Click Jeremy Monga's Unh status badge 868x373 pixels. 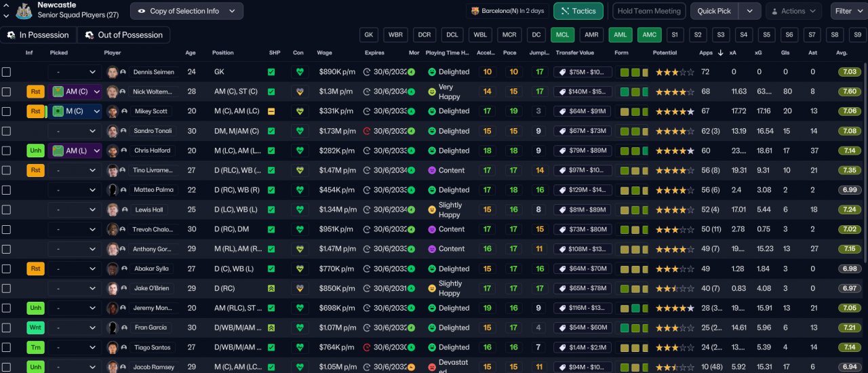36,308
